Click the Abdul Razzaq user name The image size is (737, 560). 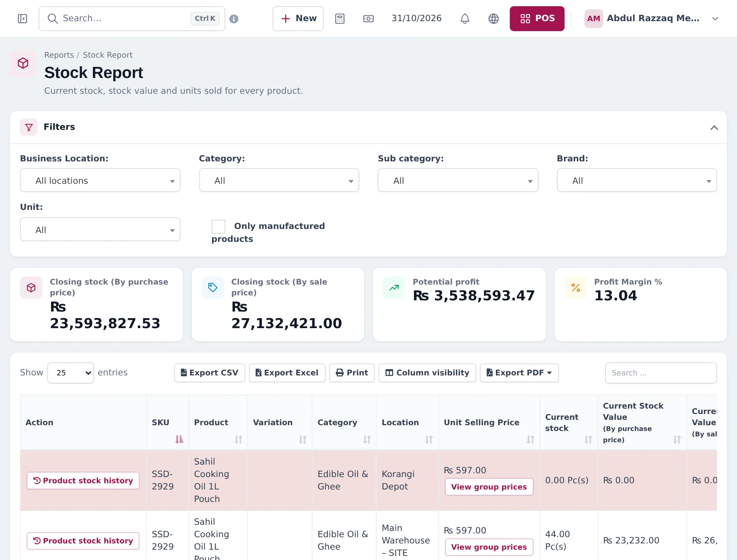653,18
